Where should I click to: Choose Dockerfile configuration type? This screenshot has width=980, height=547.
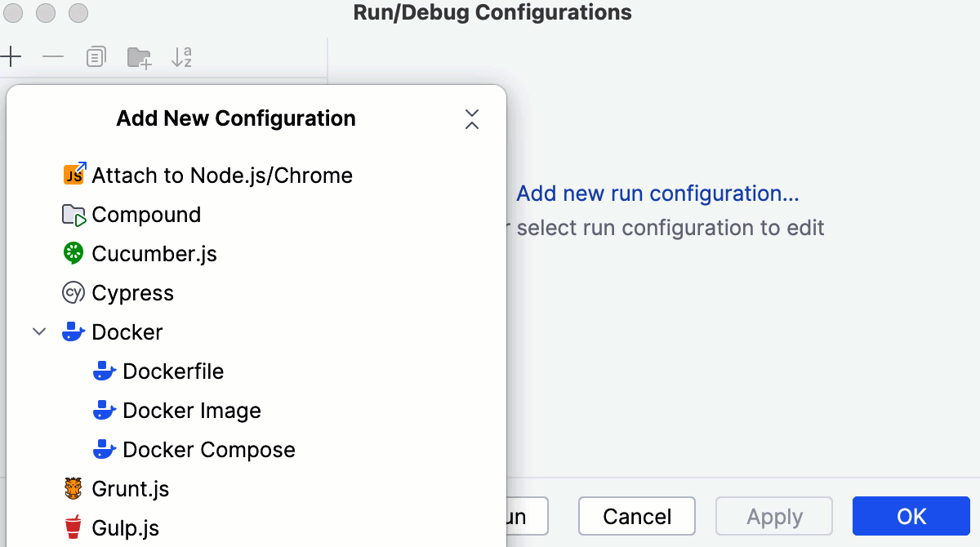click(x=173, y=371)
